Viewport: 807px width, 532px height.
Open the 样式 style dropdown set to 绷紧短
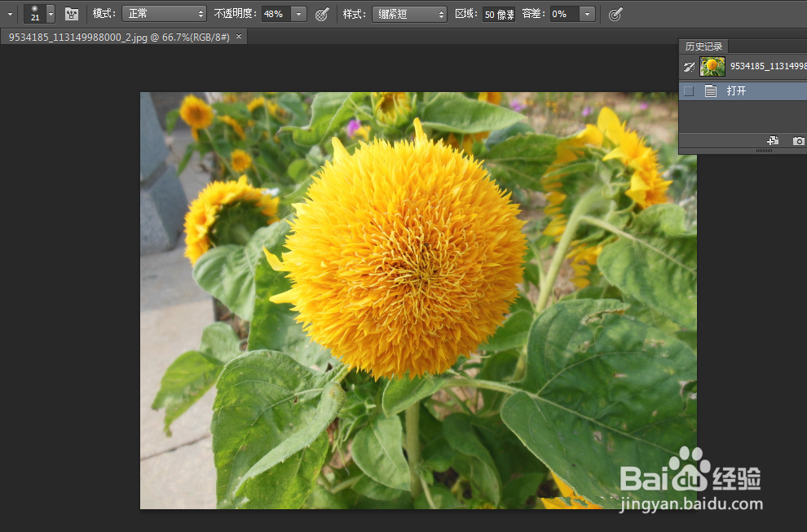pos(409,14)
